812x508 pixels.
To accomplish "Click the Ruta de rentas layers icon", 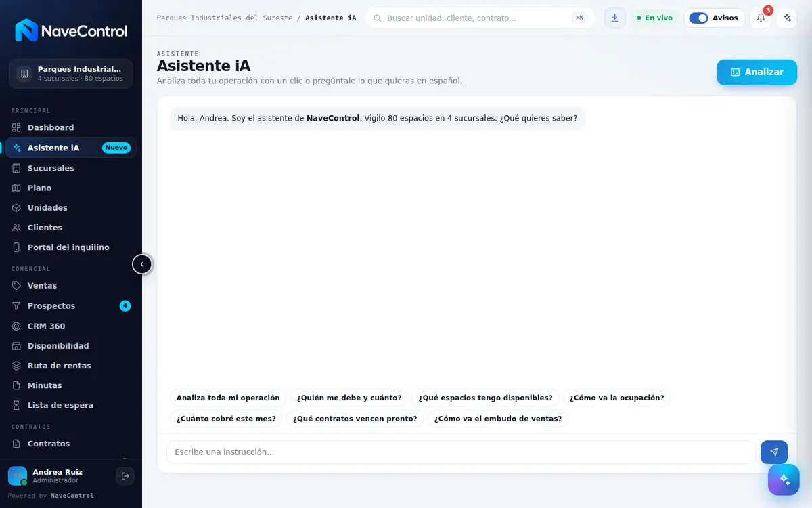I will tap(17, 366).
